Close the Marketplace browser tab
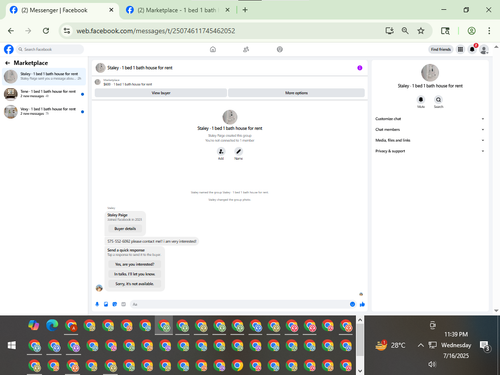 coord(227,10)
